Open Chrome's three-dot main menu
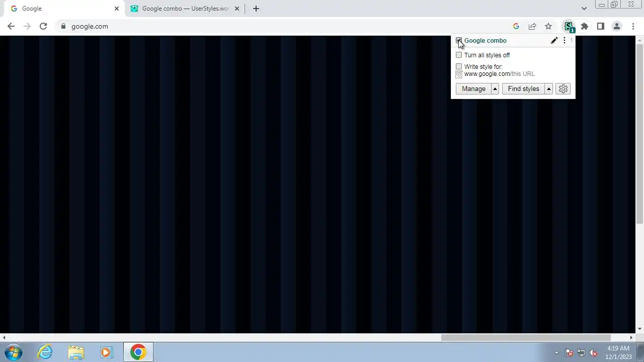644x362 pixels. coord(633,26)
